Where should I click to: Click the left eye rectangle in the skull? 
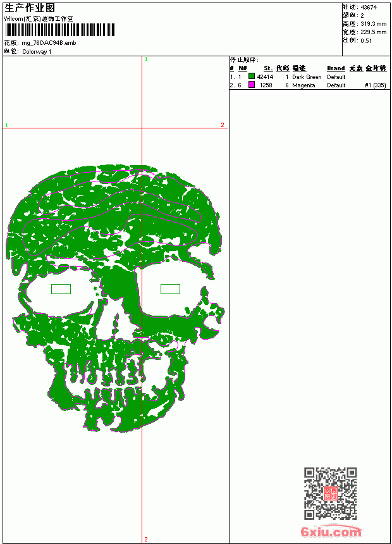tap(61, 289)
